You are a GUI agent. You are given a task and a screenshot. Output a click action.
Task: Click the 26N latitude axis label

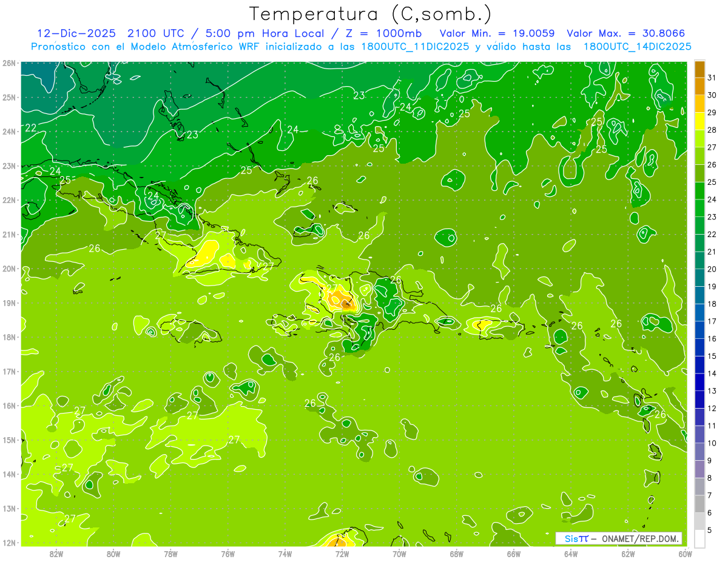pos(9,63)
